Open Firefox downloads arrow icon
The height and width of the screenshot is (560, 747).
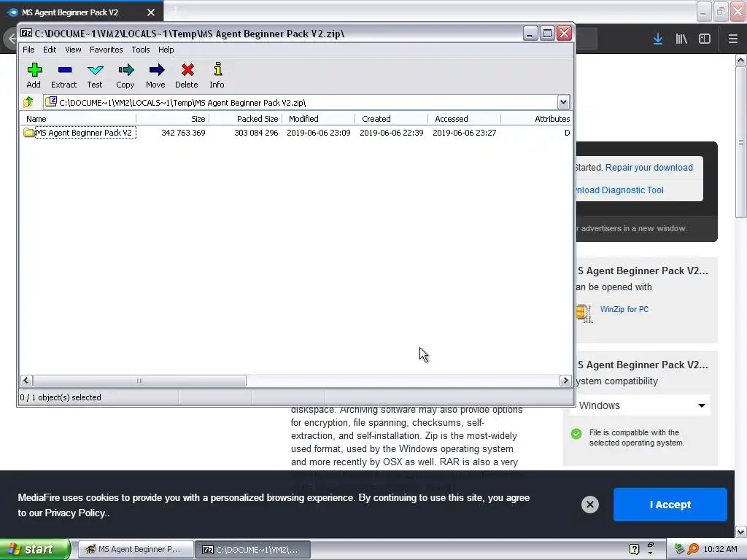pyautogui.click(x=657, y=39)
